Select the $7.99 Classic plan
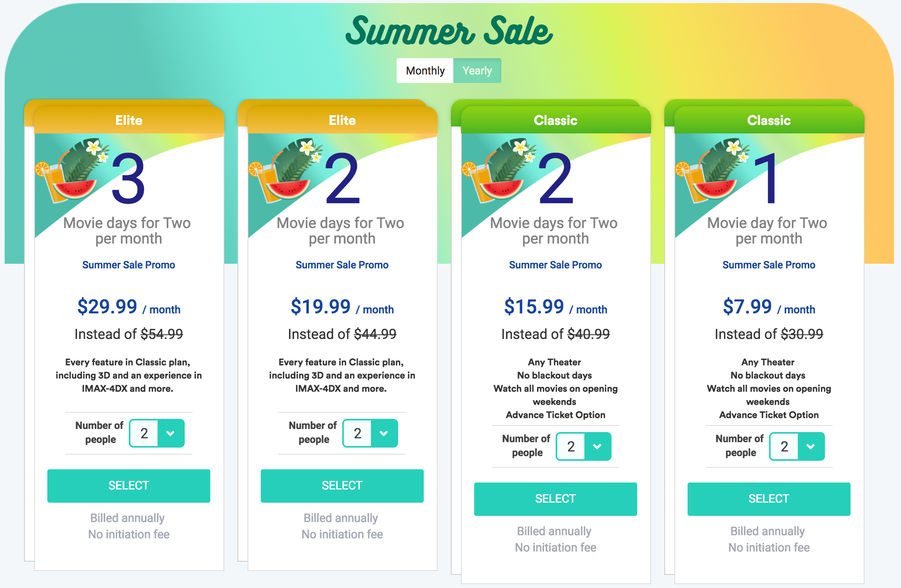This screenshot has height=588, width=901. pyautogui.click(x=769, y=499)
